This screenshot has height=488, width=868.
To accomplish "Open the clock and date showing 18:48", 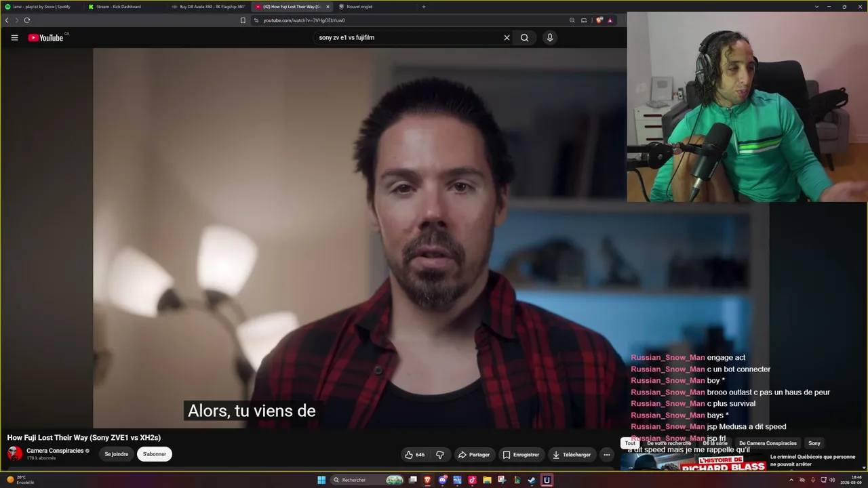I will (851, 480).
